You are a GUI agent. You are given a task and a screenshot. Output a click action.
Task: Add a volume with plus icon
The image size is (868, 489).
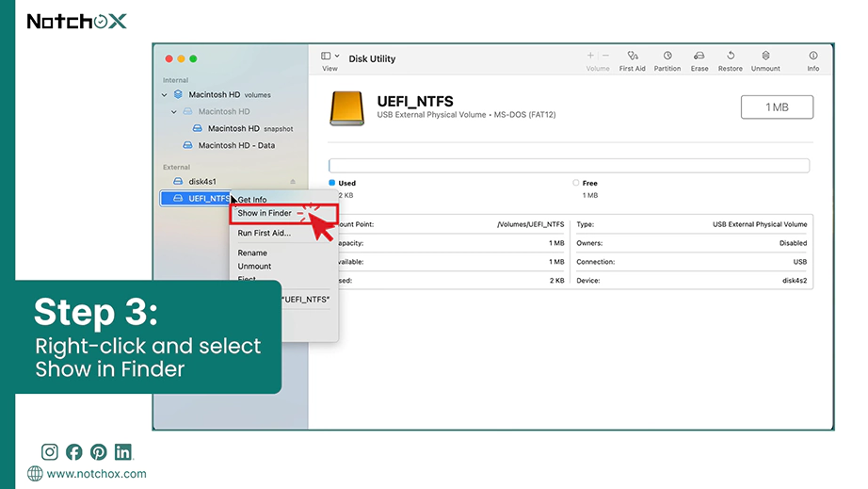point(590,56)
